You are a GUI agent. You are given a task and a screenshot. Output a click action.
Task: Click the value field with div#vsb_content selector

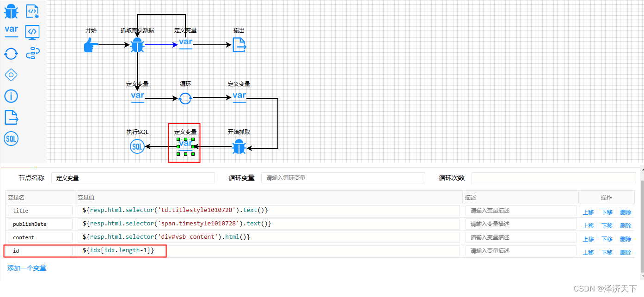click(x=269, y=237)
